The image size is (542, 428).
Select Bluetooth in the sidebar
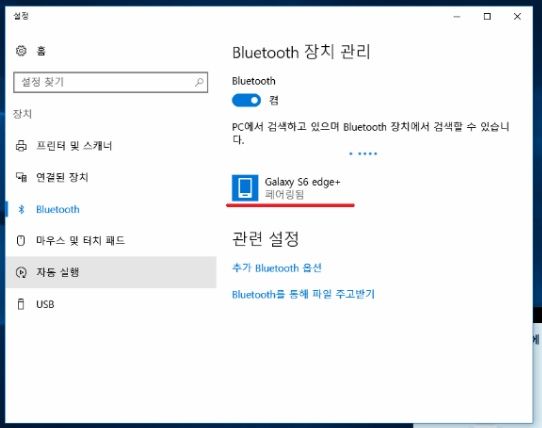tap(58, 209)
